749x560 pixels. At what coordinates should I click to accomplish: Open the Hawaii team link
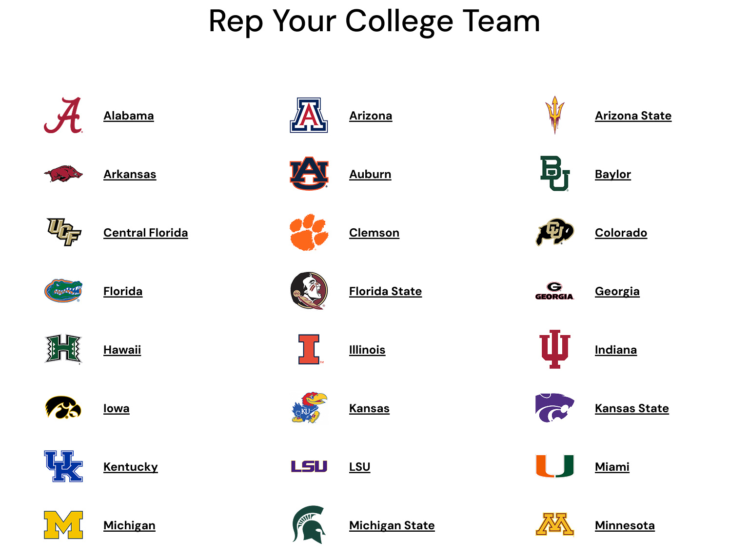(x=122, y=350)
